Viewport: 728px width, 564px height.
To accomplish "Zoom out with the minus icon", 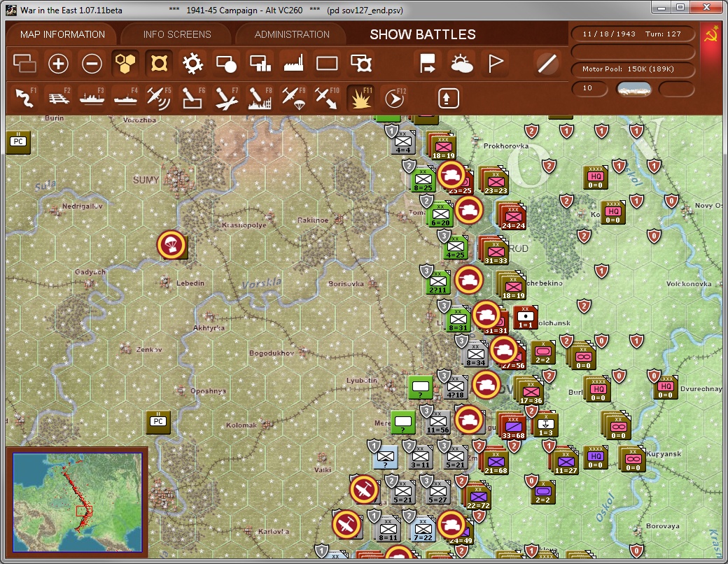I will pyautogui.click(x=92, y=63).
